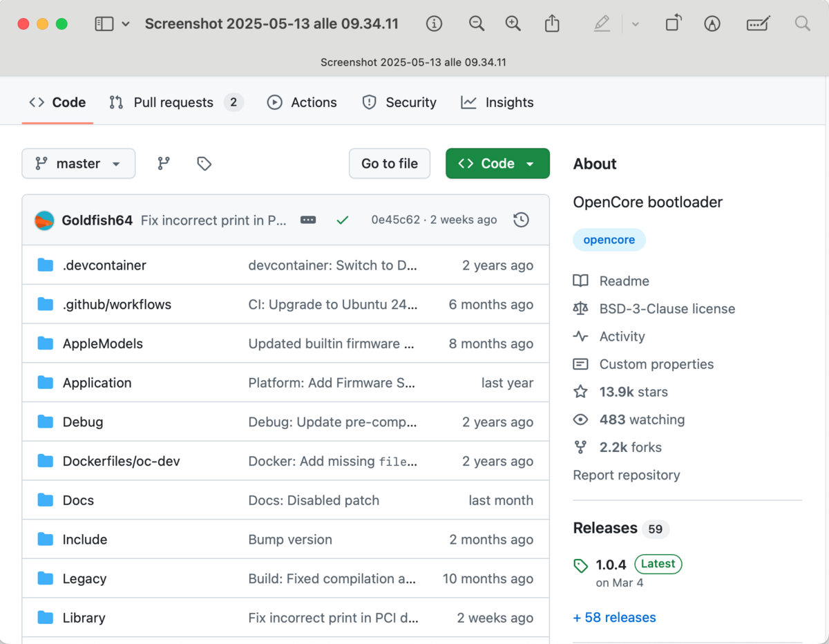Open the Include folder
829x644 pixels.
[x=85, y=540]
